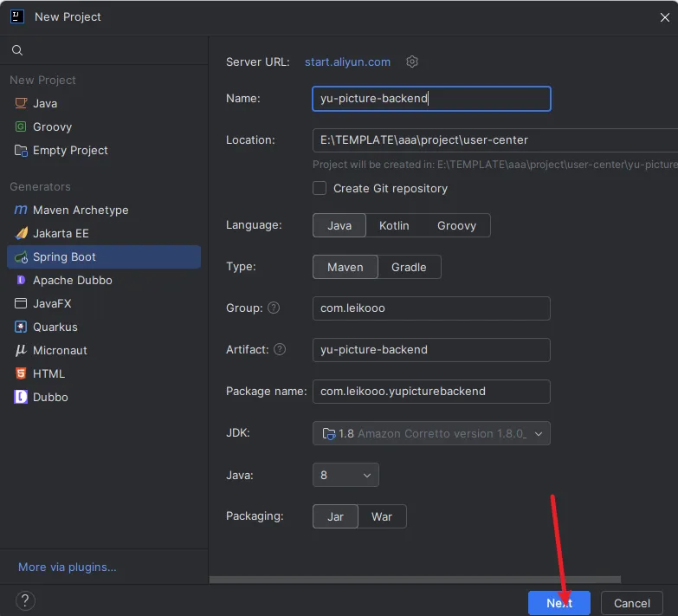Select the Jakarta EE generator
The height and width of the screenshot is (616, 678).
(61, 233)
